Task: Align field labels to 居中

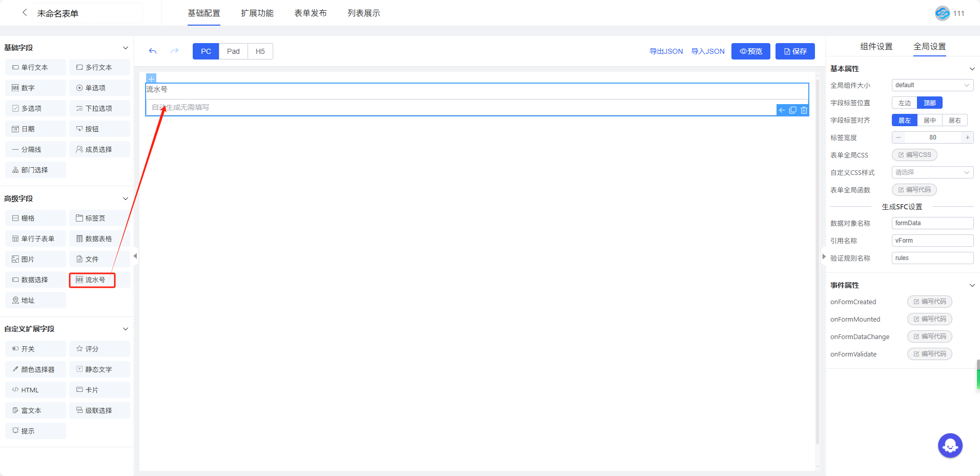Action: pyautogui.click(x=930, y=121)
